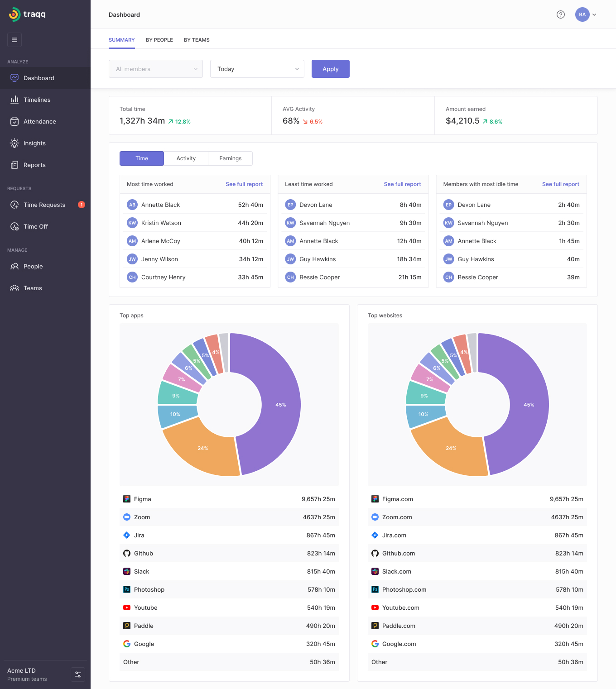The image size is (616, 689).
Task: Click the Figma.com icon in Top websites
Action: pyautogui.click(x=375, y=499)
